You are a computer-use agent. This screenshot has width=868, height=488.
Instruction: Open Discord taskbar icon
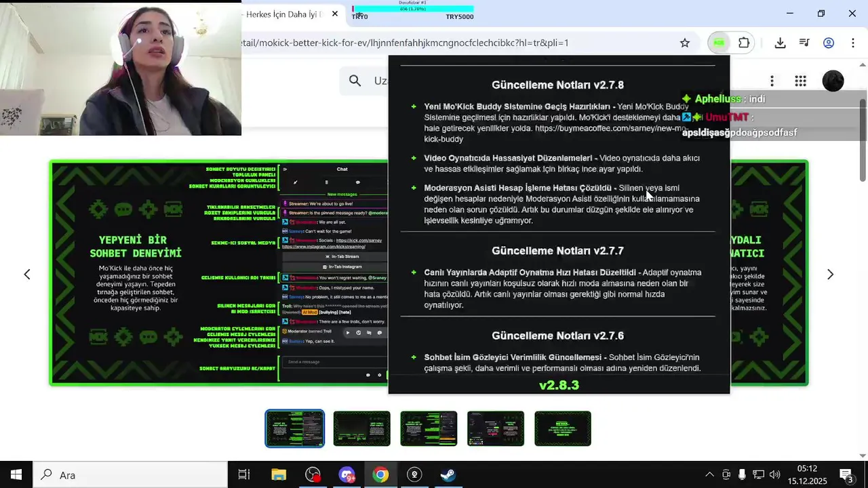347,474
